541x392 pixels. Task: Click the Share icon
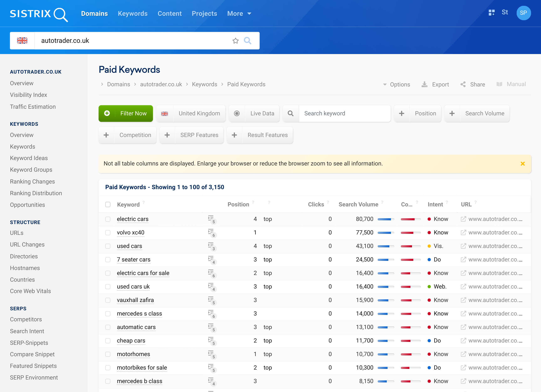tap(463, 84)
